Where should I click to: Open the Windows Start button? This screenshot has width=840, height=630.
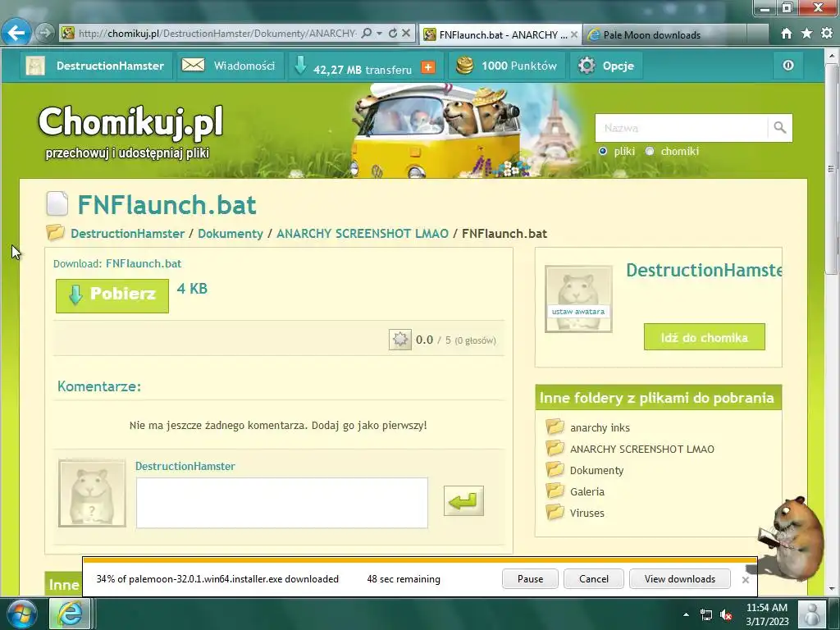tap(22, 614)
